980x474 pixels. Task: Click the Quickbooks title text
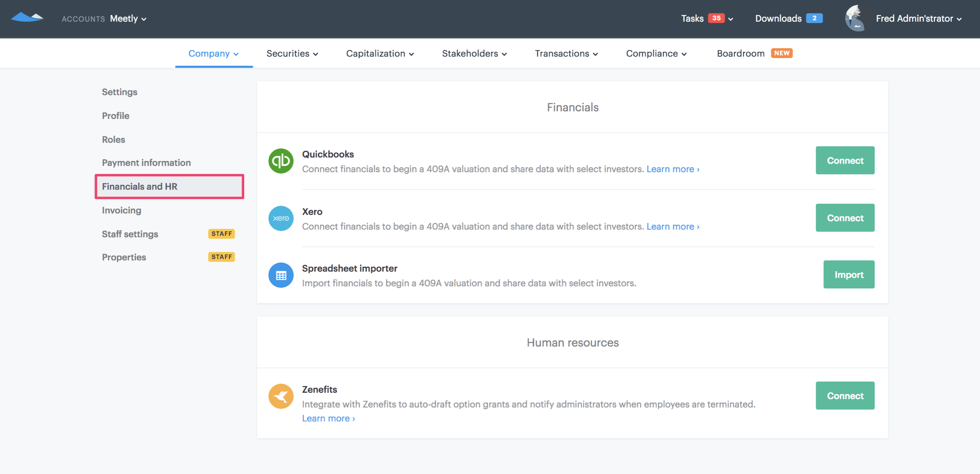(328, 154)
